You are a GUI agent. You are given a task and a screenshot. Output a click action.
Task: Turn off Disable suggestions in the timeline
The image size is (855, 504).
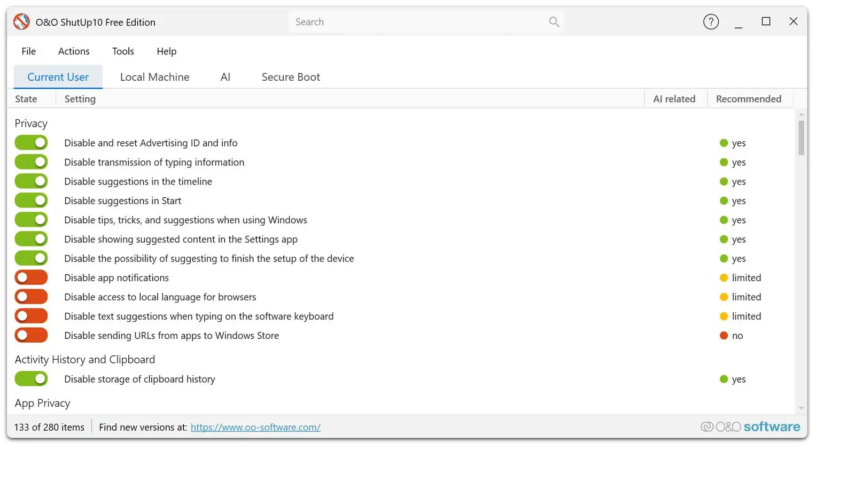[x=31, y=181]
